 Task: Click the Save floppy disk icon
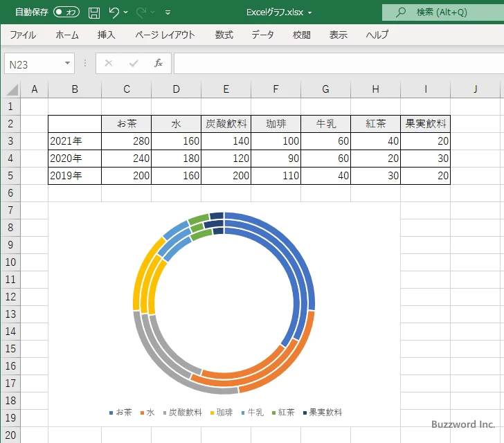coord(94,12)
